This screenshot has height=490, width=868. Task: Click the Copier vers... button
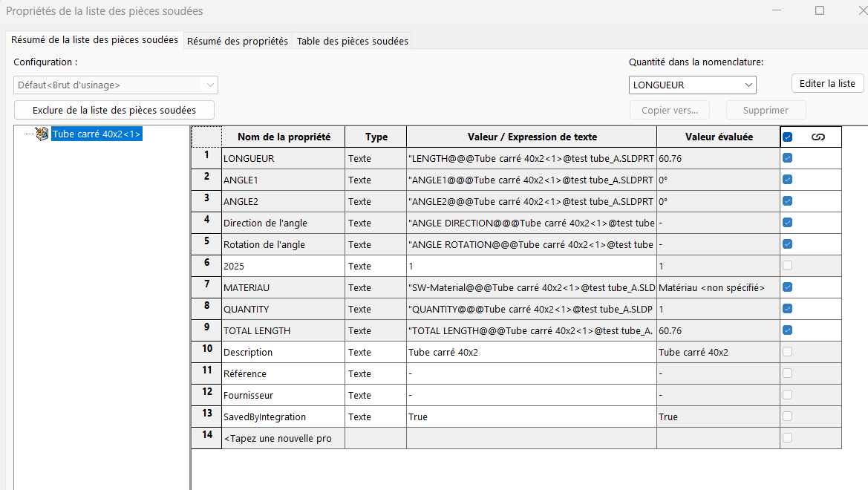tap(670, 110)
